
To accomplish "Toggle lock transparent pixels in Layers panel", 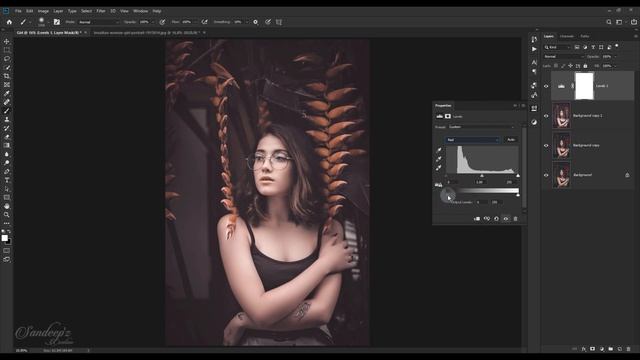I will point(556,66).
